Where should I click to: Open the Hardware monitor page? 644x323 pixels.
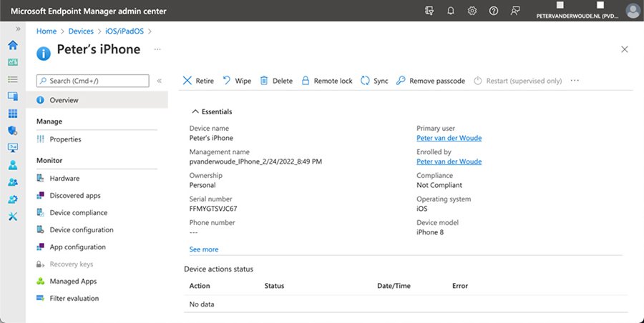click(64, 178)
